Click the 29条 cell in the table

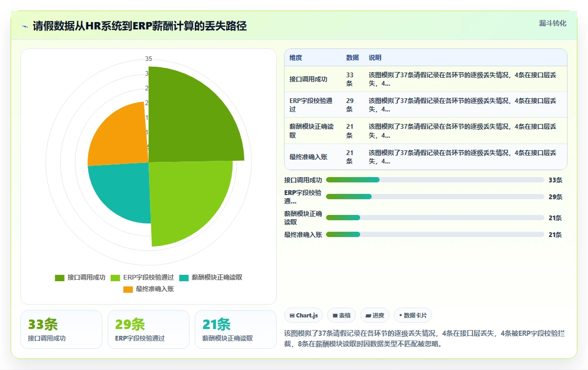pos(350,105)
